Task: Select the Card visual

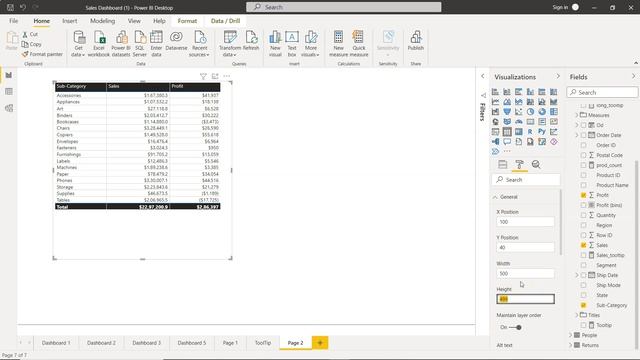Action: point(530,122)
